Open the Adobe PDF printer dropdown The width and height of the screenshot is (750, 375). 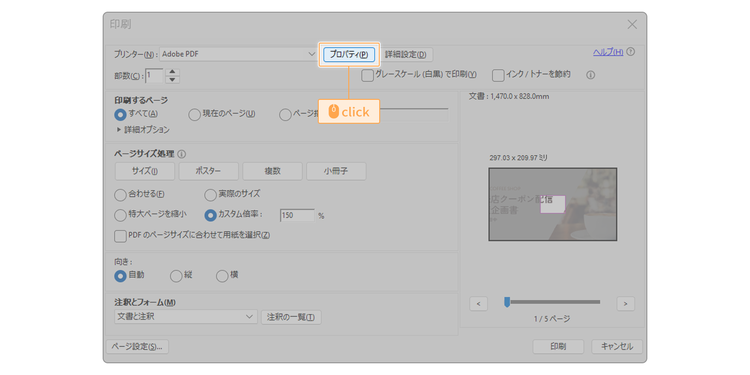tap(238, 54)
